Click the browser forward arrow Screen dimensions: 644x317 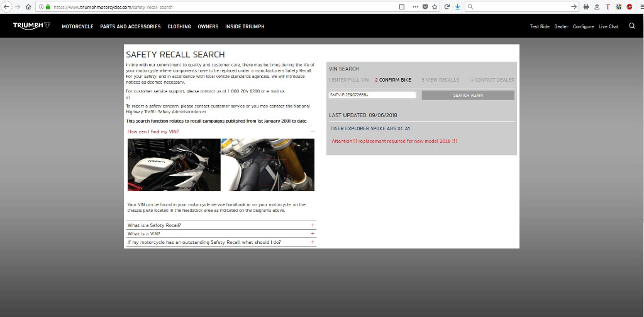click(17, 6)
